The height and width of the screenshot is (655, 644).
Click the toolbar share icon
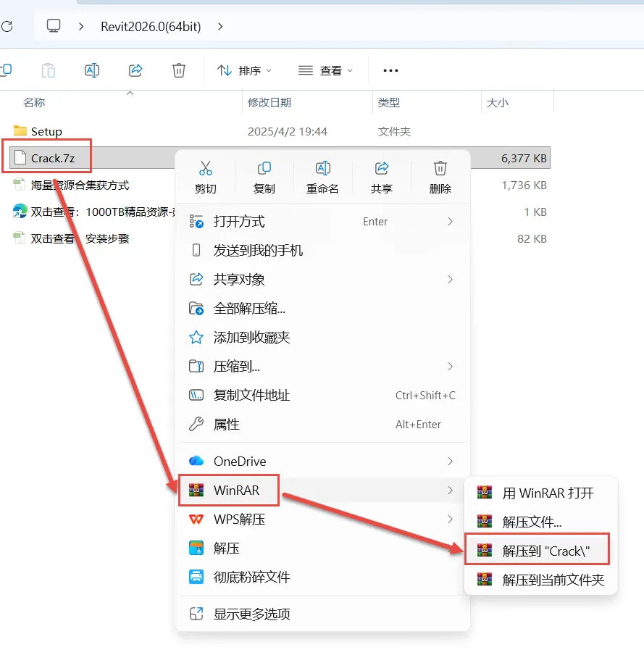pyautogui.click(x=135, y=70)
